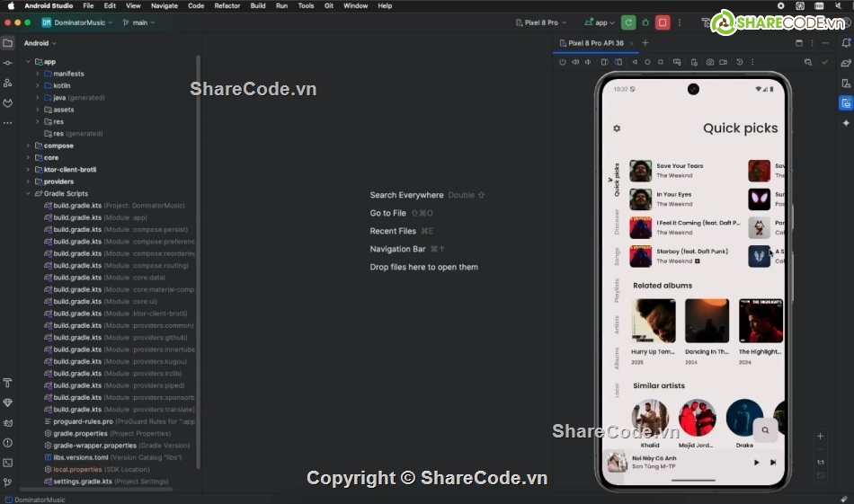The image size is (854, 504).
Task: Open Device Manager sidebar icon
Action: [x=846, y=84]
